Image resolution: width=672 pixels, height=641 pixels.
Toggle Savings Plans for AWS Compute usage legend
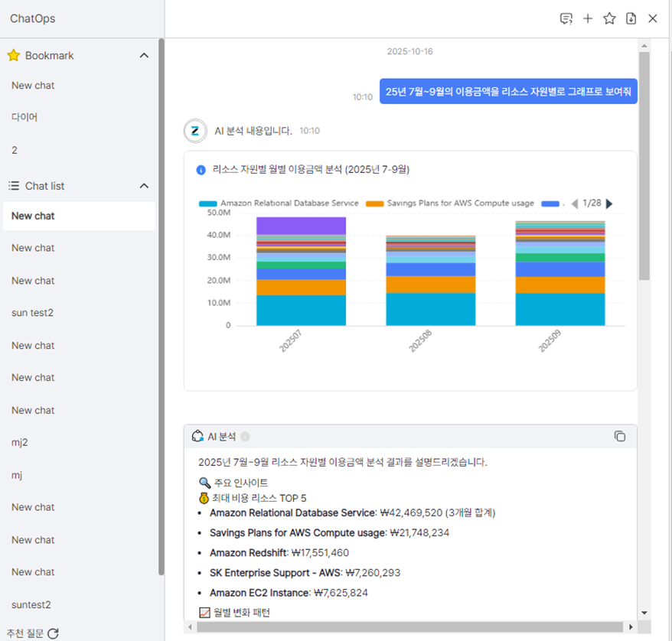451,203
